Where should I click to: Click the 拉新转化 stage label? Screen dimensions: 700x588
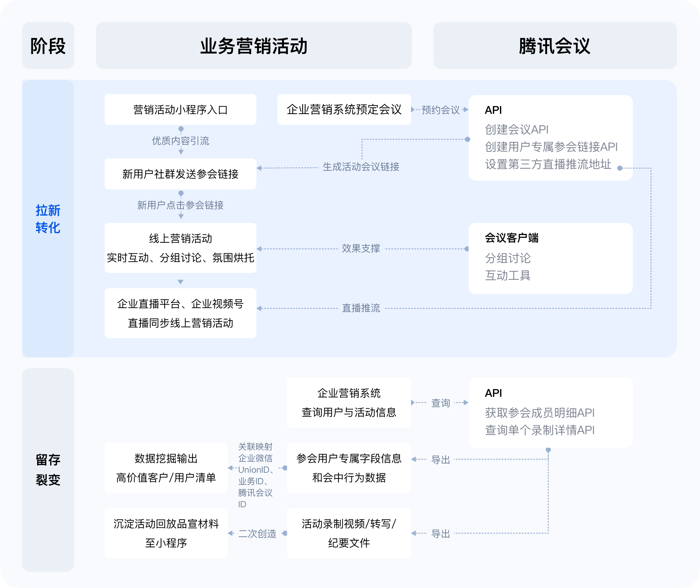click(x=48, y=219)
